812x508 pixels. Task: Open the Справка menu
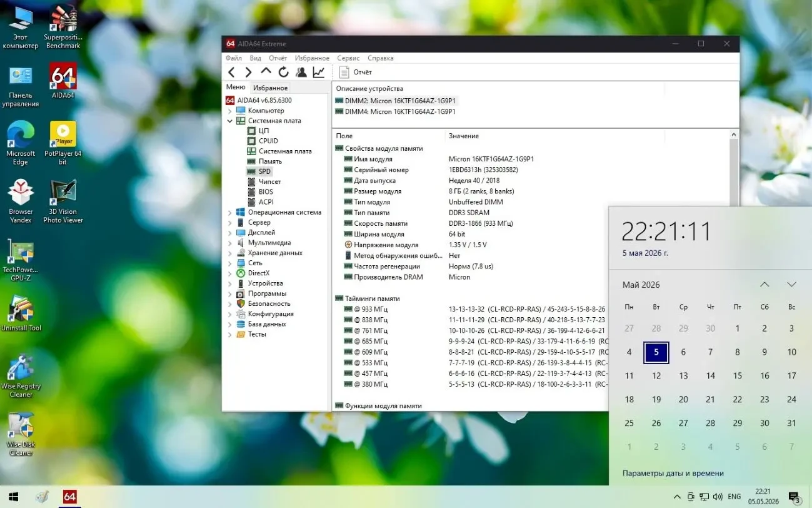(381, 58)
